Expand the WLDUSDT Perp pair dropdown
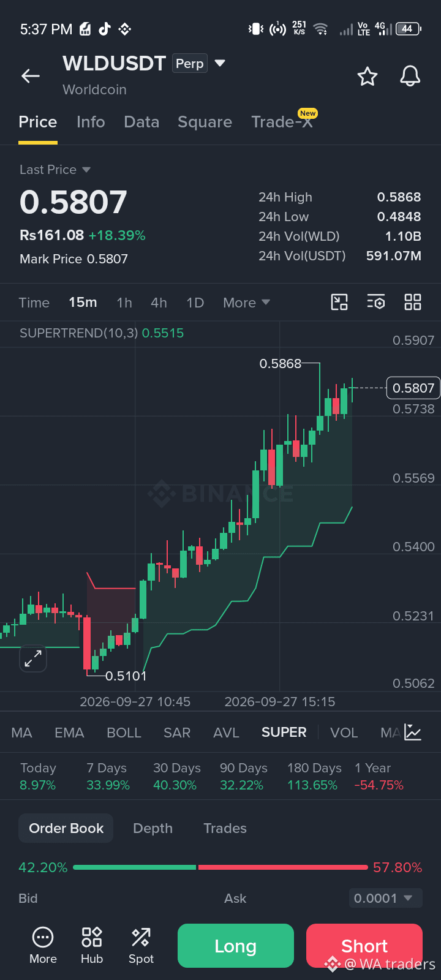The image size is (441, 980). point(221,63)
